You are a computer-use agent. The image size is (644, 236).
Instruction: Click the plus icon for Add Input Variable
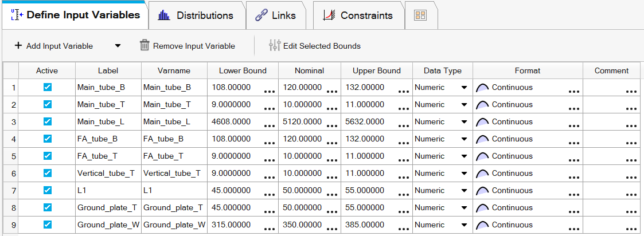pyautogui.click(x=18, y=46)
